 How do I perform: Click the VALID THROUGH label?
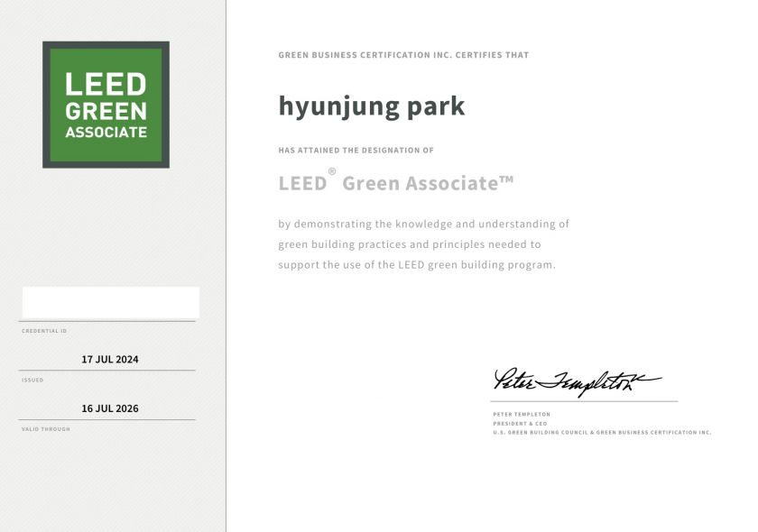pyautogui.click(x=46, y=429)
